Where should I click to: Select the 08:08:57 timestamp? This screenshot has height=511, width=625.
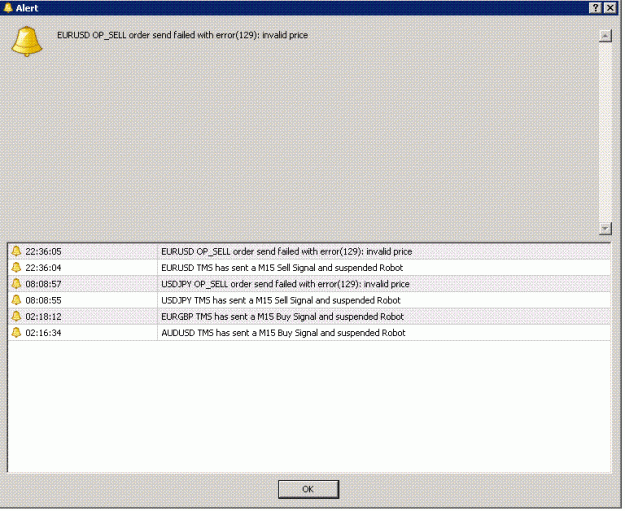coord(43,285)
